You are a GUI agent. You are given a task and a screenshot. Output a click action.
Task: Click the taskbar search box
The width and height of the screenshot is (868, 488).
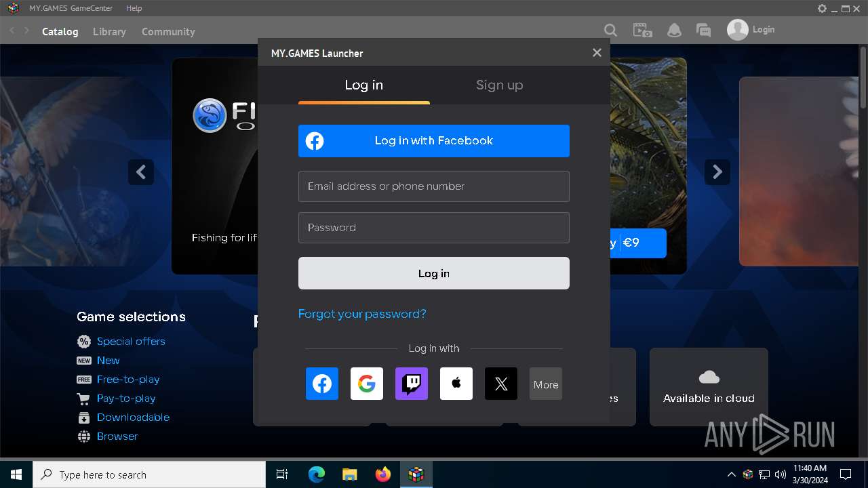[149, 474]
